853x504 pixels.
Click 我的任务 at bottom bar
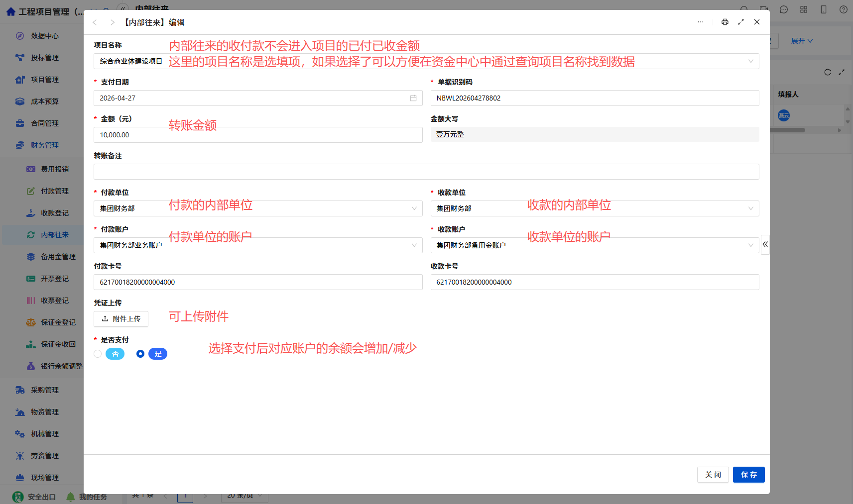tap(87, 497)
